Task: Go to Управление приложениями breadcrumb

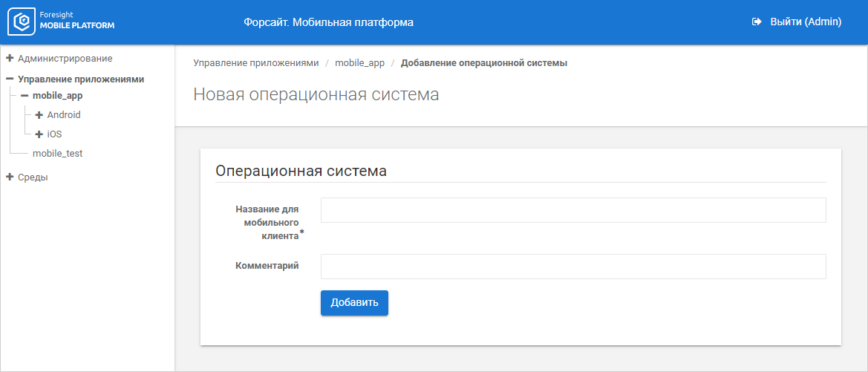Action: pos(255,63)
